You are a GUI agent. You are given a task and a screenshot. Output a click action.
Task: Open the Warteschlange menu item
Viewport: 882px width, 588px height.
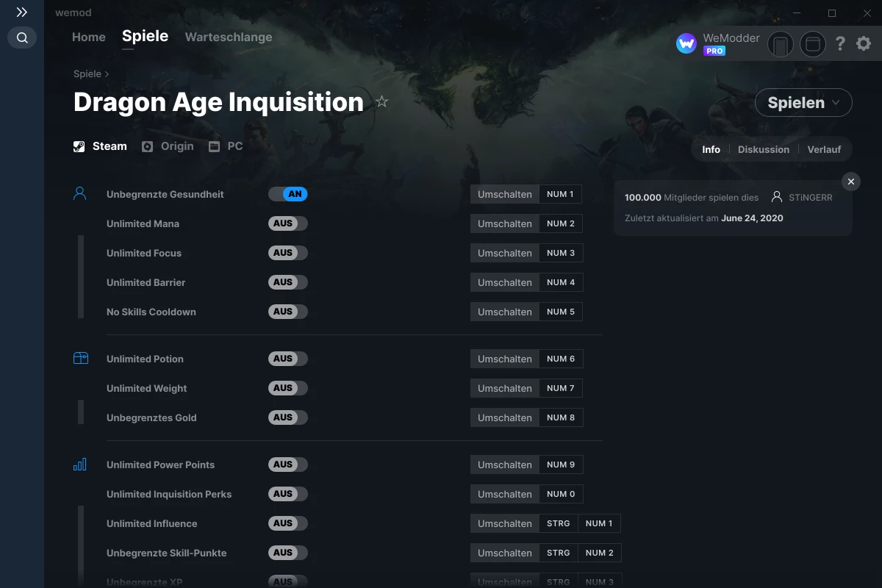(228, 36)
